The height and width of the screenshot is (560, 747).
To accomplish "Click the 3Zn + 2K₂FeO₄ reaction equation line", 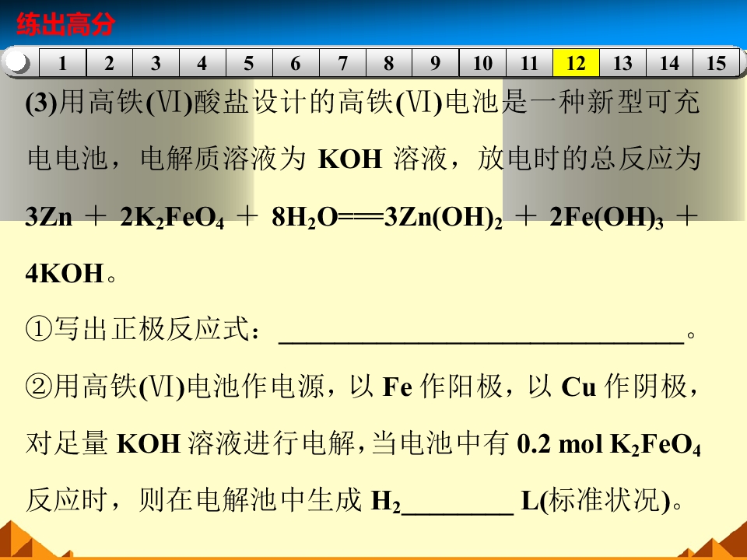I will 362,218.
